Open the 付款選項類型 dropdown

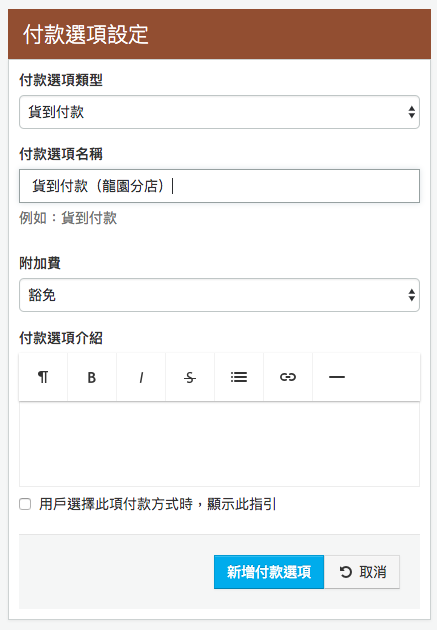pyautogui.click(x=219, y=112)
